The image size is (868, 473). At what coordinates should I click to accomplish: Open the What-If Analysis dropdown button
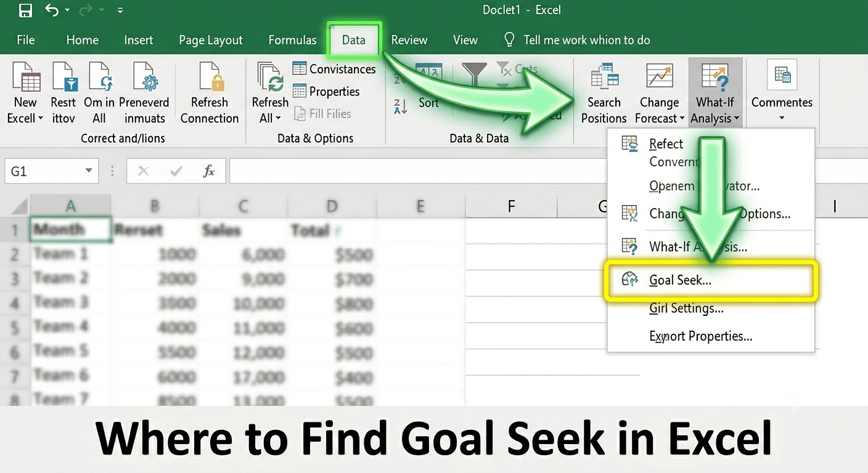715,92
